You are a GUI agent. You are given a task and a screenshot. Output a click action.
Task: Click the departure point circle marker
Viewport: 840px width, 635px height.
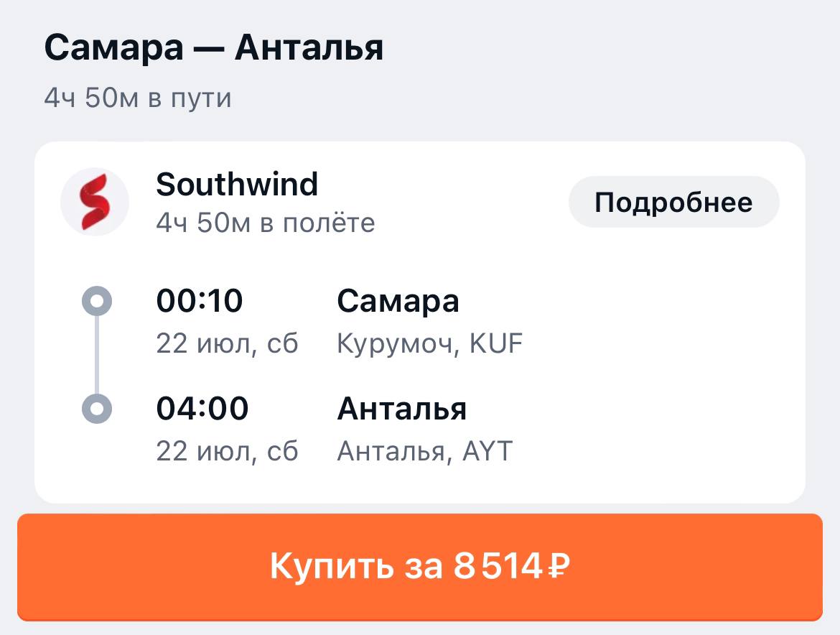(x=98, y=301)
